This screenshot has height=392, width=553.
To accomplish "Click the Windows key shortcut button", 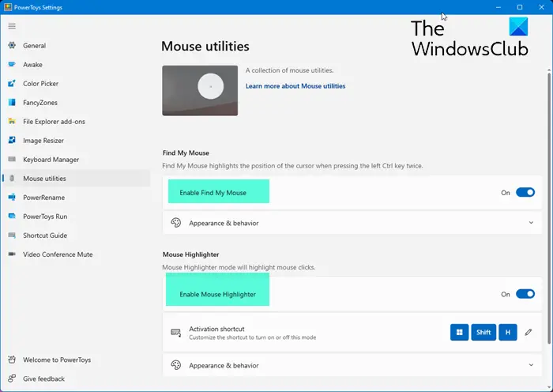I will click(x=459, y=332).
